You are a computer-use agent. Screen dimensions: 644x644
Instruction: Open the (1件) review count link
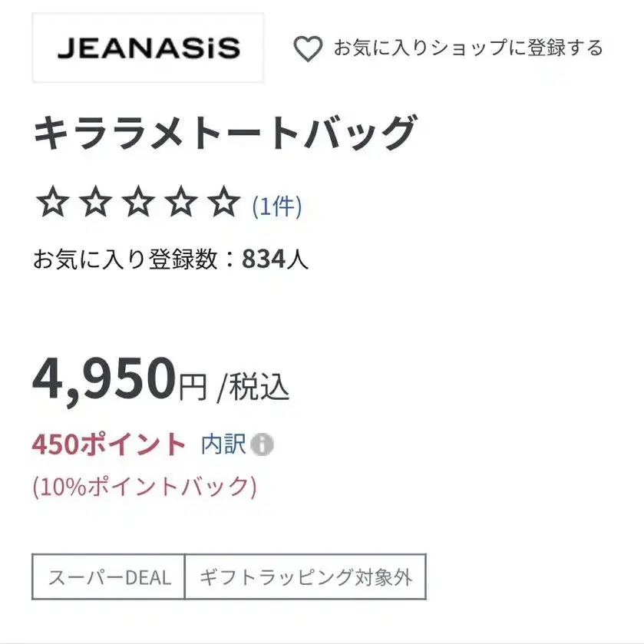click(x=277, y=206)
